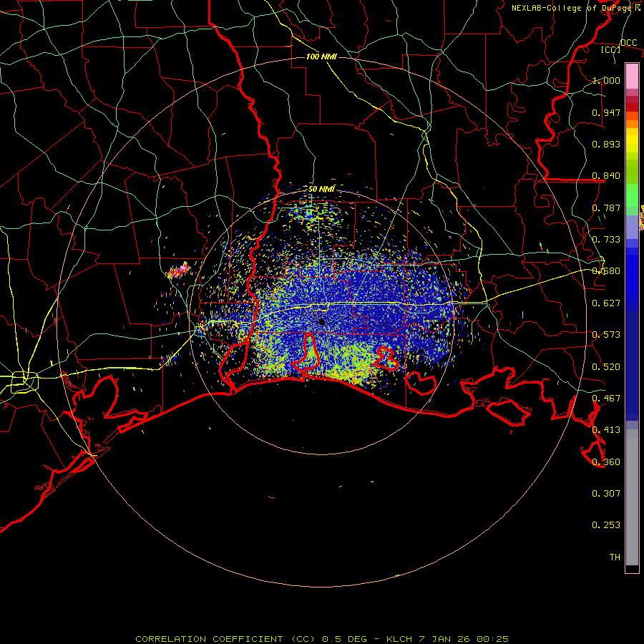Viewport: 644px width, 644px height.
Task: Click the 0.360 color scale value
Action: click(x=606, y=462)
